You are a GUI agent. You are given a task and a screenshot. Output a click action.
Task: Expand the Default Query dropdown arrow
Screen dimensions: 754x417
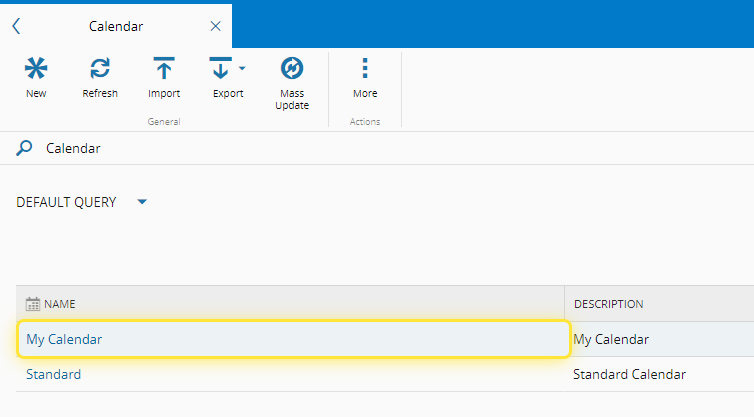[142, 202]
